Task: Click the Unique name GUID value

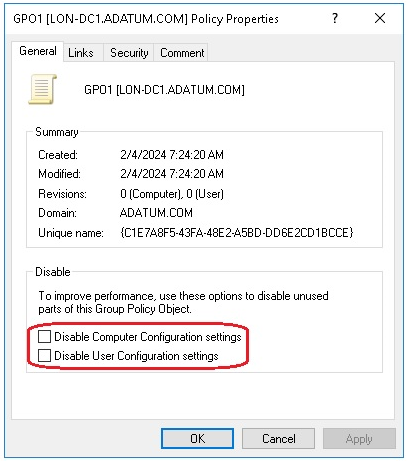Action: tap(236, 232)
